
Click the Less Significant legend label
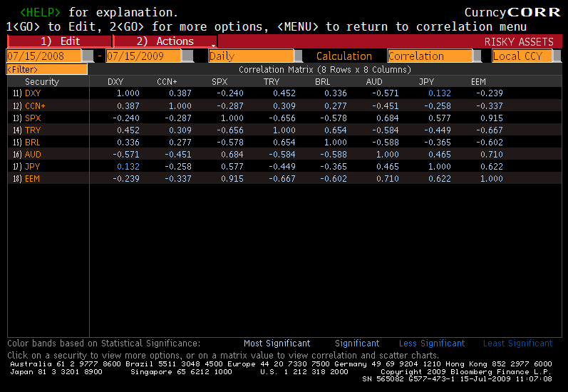432,344
